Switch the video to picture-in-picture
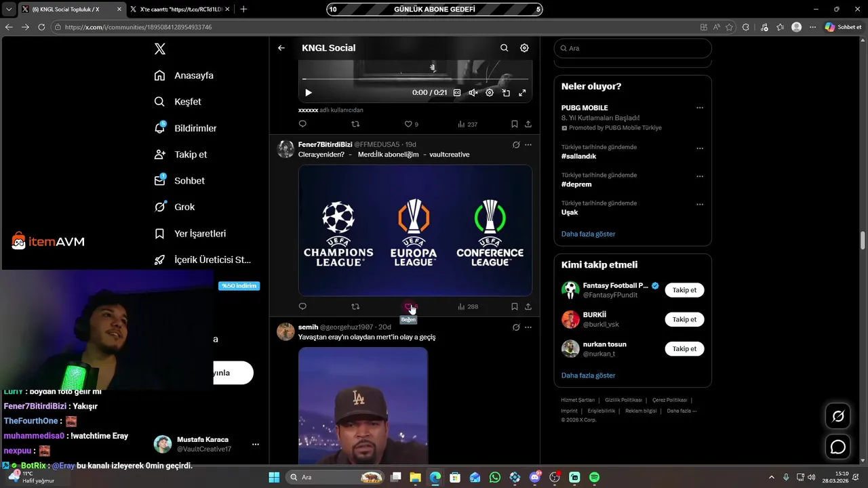Viewport: 868px width, 488px height. (x=506, y=93)
